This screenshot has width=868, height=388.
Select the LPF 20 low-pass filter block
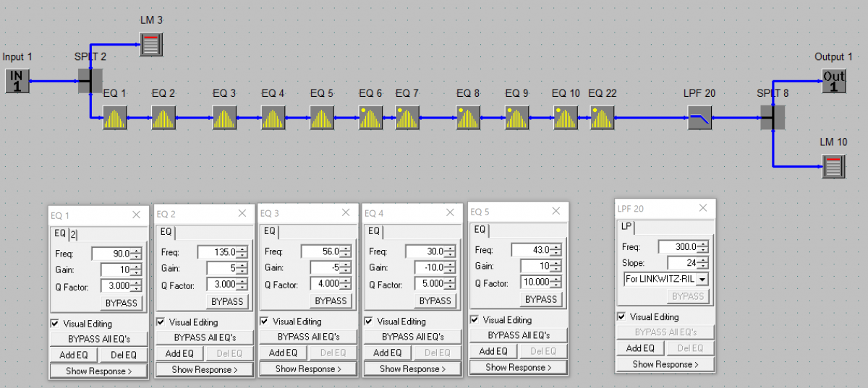[x=699, y=118]
